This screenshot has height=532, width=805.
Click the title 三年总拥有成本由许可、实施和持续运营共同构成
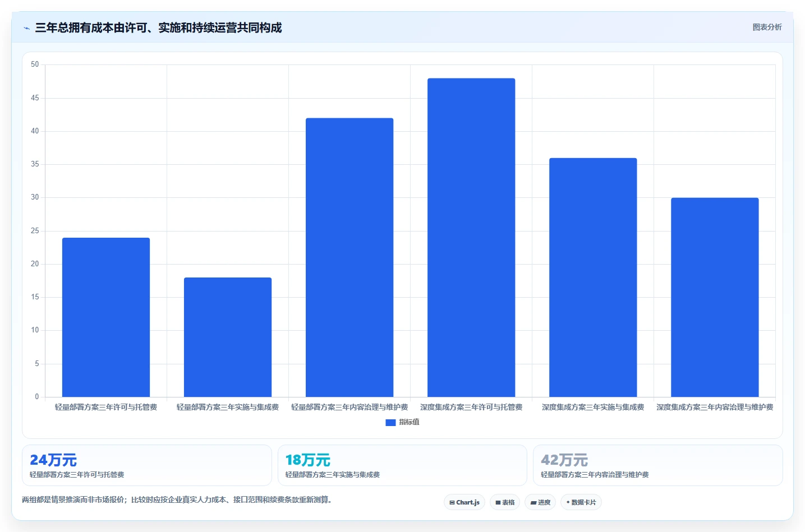(158, 27)
